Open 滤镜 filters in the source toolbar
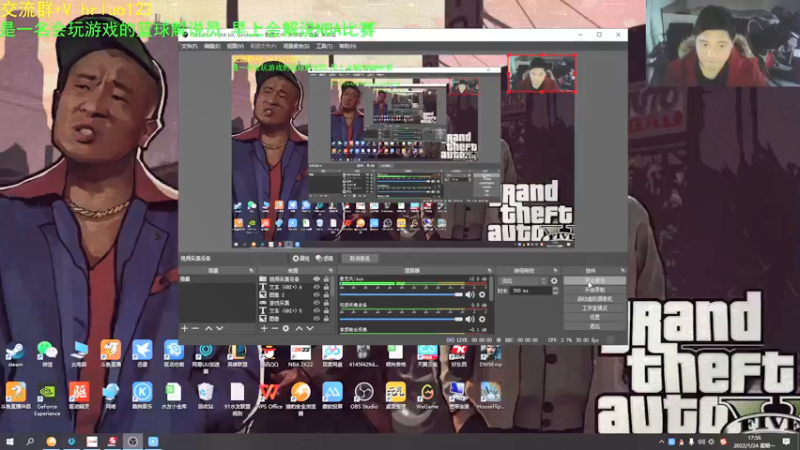This screenshot has height=450, width=800. (324, 259)
